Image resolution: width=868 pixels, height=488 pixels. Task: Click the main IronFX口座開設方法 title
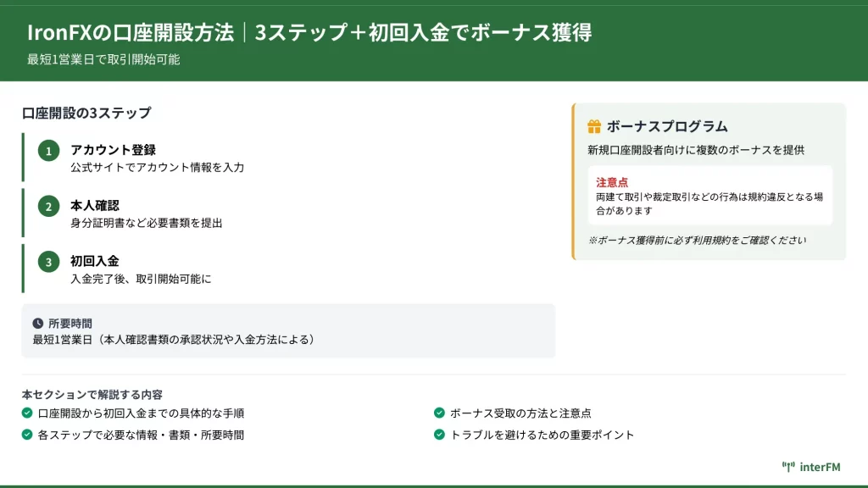tap(309, 32)
